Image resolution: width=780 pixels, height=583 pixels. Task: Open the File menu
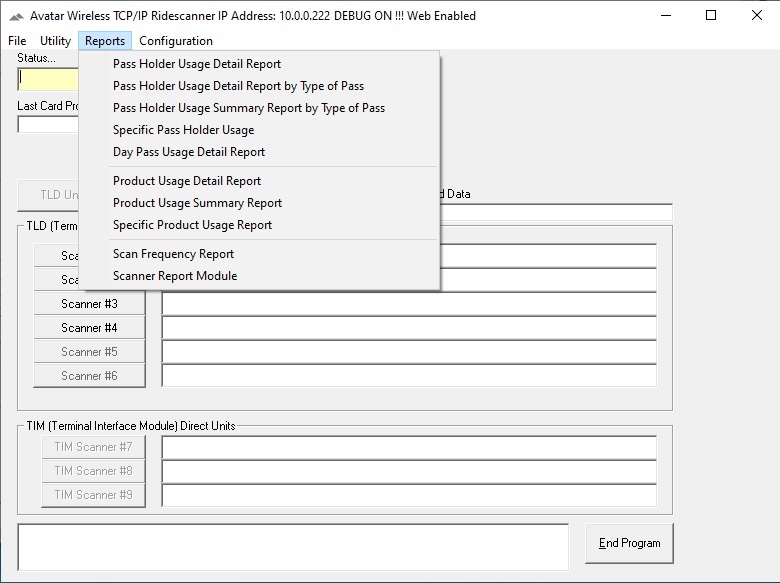tap(17, 41)
